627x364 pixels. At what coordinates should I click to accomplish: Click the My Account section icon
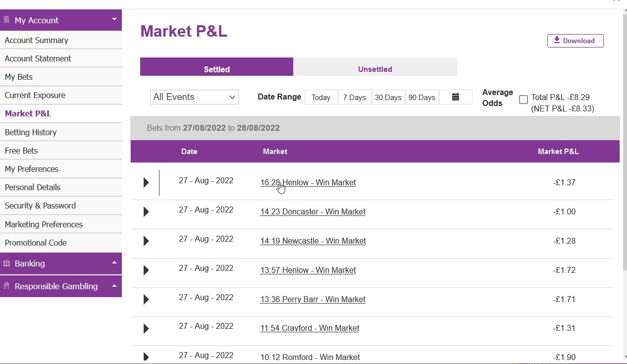point(6,20)
